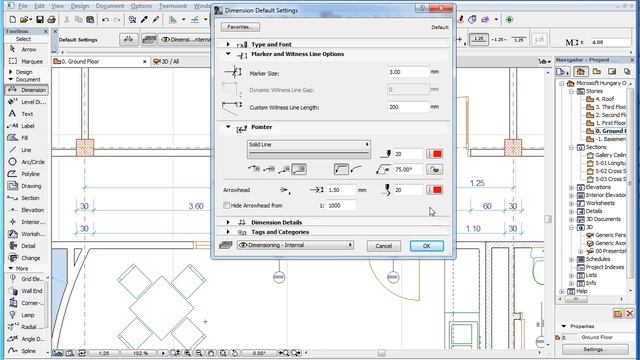Expand the Elevations tree node
The image size is (640, 360).
[571, 187]
